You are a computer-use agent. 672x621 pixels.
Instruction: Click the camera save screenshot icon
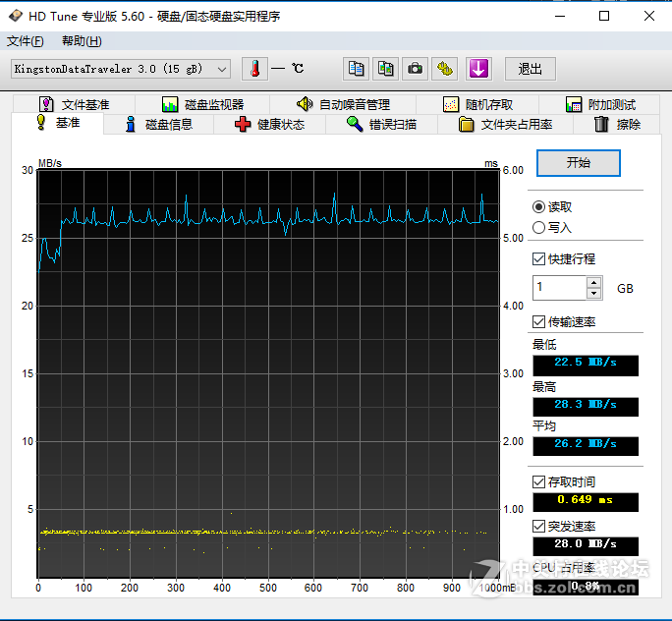click(x=416, y=69)
